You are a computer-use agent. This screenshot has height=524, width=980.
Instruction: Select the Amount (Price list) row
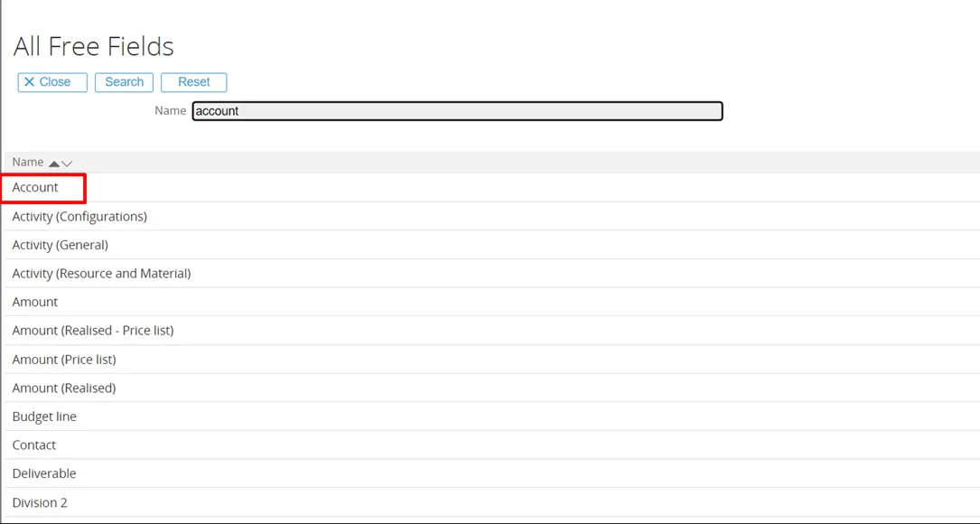[x=64, y=360]
